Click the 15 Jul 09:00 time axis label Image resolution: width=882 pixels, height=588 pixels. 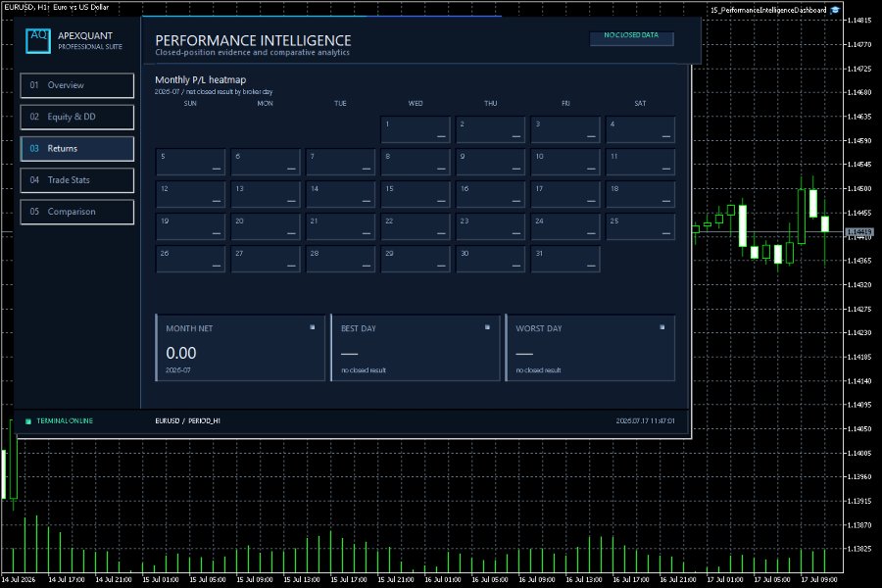[x=254, y=579]
